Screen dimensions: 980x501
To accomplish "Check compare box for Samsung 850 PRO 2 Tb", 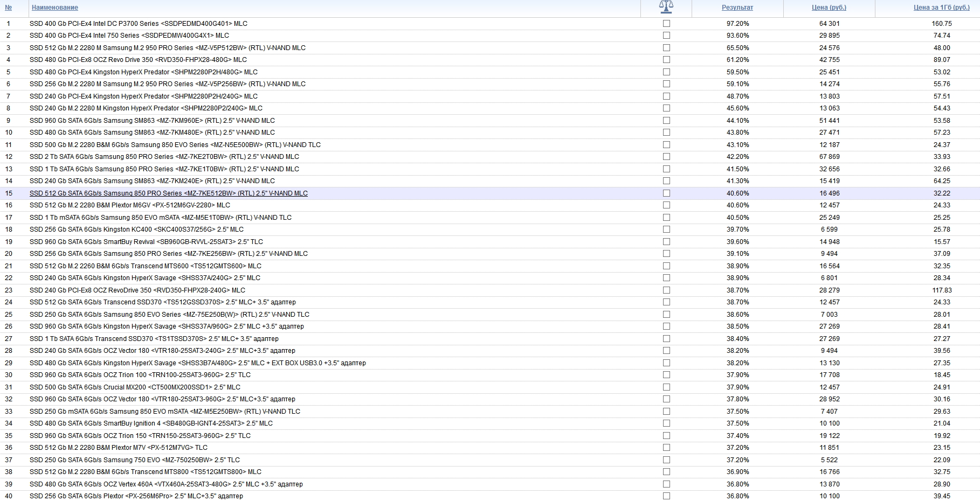I will pos(666,157).
